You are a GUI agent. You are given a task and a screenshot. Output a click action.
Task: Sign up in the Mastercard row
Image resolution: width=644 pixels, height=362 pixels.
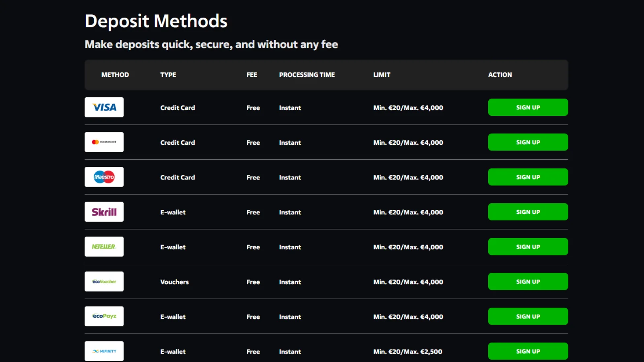pyautogui.click(x=528, y=142)
